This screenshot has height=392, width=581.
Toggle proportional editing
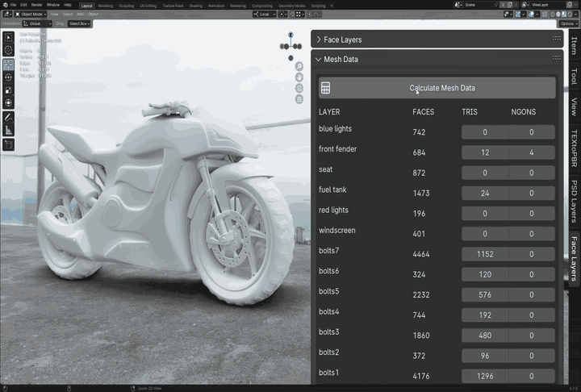coord(309,14)
